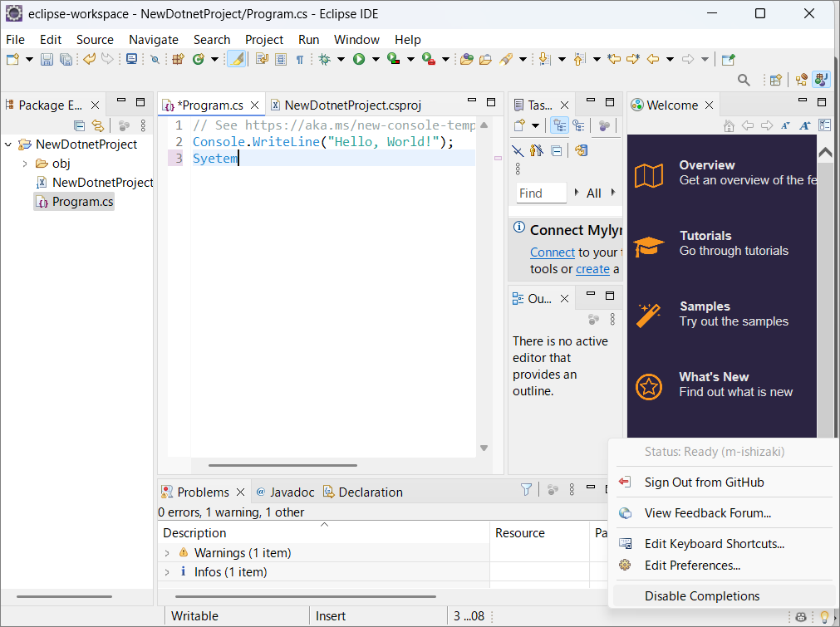Open the Source menu
840x627 pixels.
tap(95, 40)
